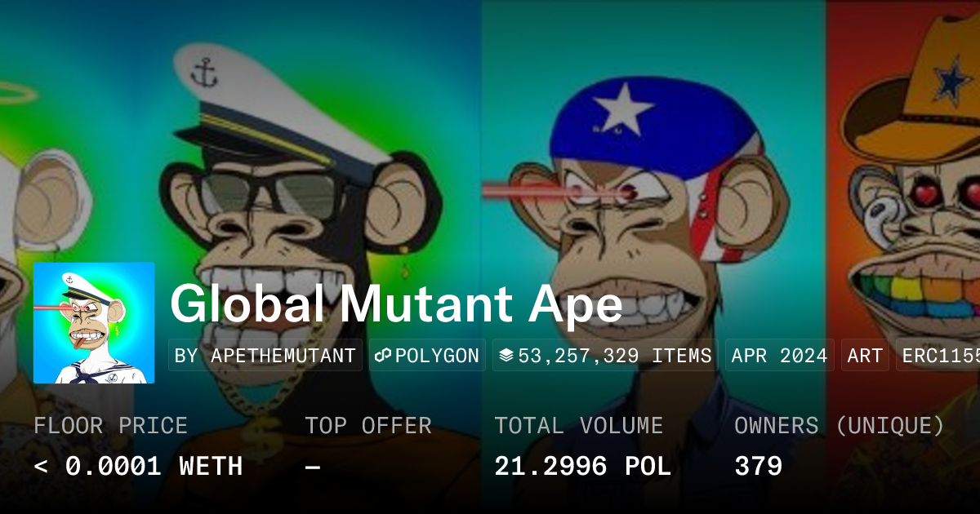The height and width of the screenshot is (514, 980).
Task: Select the APR 2024 creation date tag
Action: coord(779,356)
